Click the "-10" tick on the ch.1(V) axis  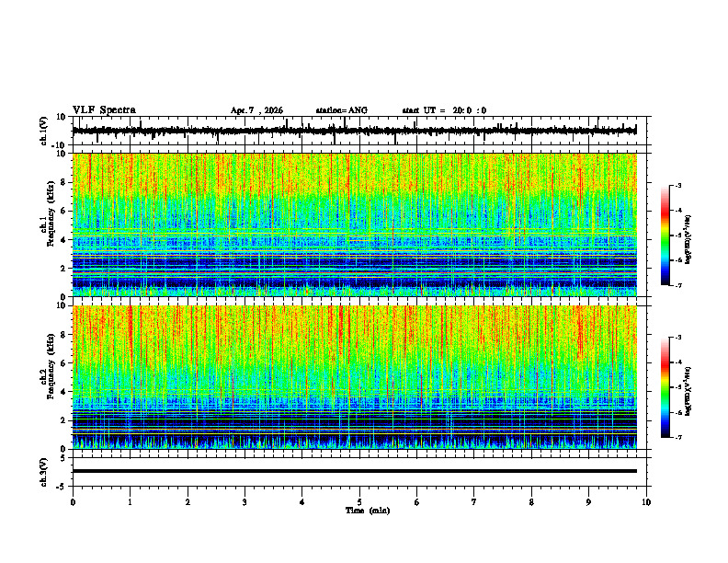[x=60, y=145]
